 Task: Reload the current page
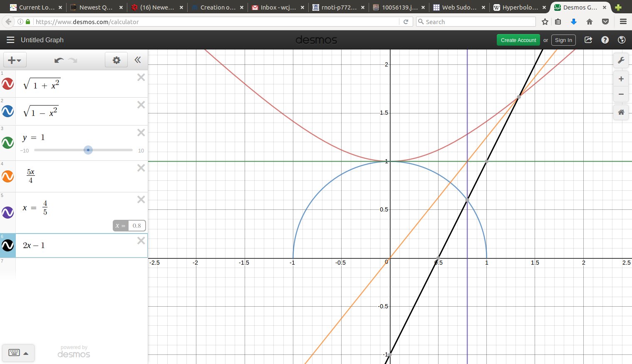(406, 22)
